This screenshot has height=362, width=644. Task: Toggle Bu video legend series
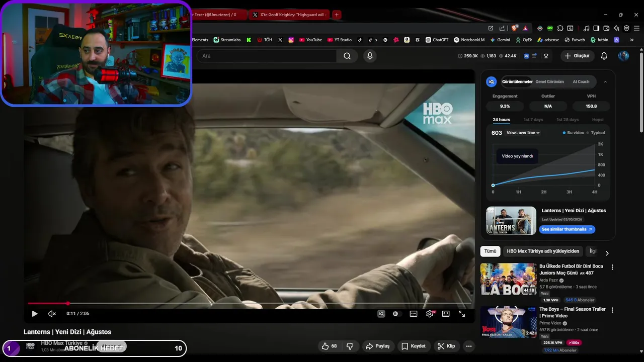coord(573,133)
